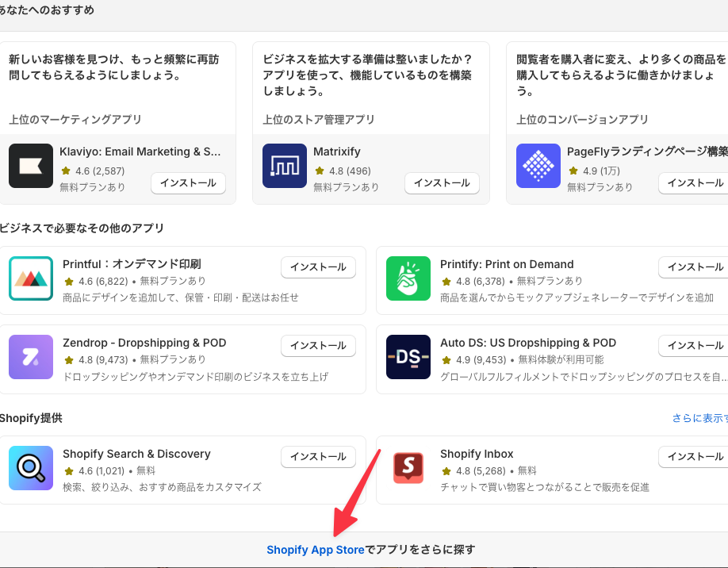
Task: Click the ビジネスで必要なその他のアプリ heading
Action: pos(82,228)
